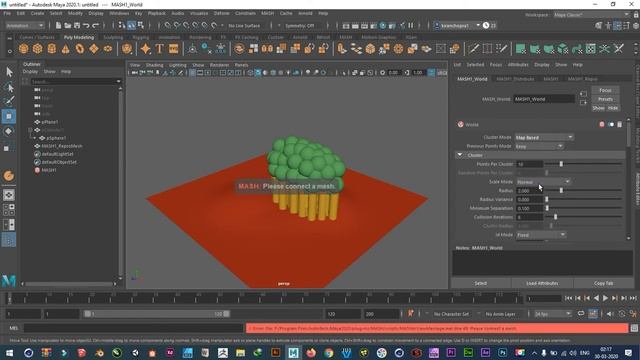Adjust the Collision Iterations slider
The height and width of the screenshot is (360, 640).
coord(556,217)
